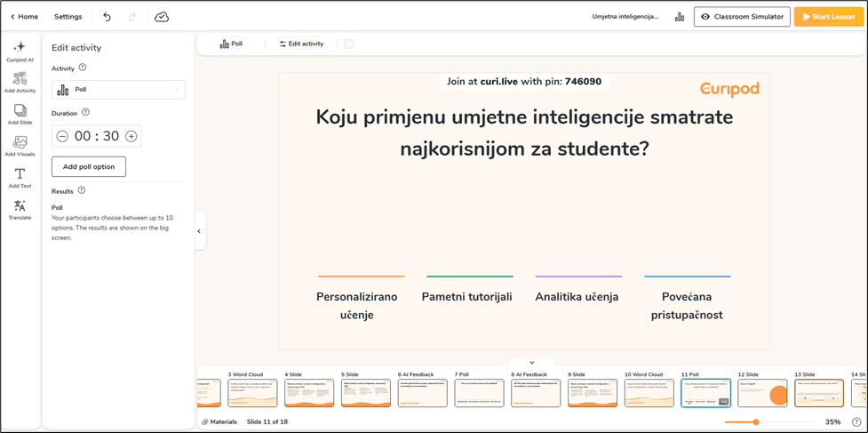Image resolution: width=868 pixels, height=433 pixels.
Task: Open Materials attachment at bottom left
Action: [219, 422]
